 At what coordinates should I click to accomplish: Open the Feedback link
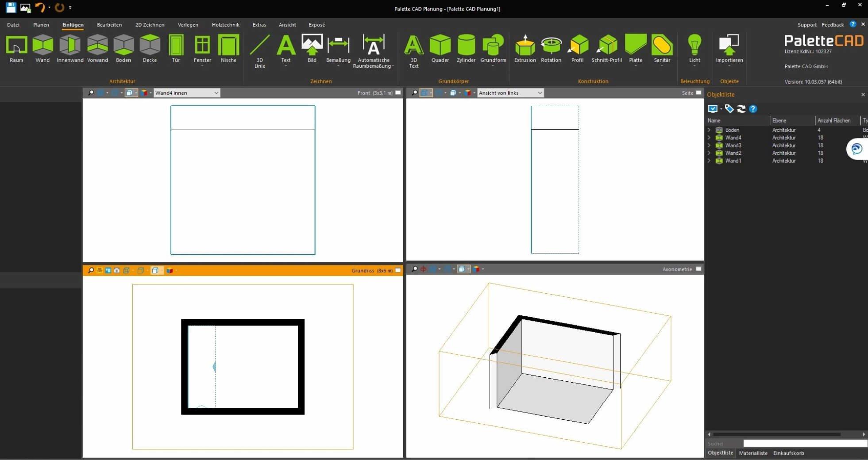click(x=833, y=25)
